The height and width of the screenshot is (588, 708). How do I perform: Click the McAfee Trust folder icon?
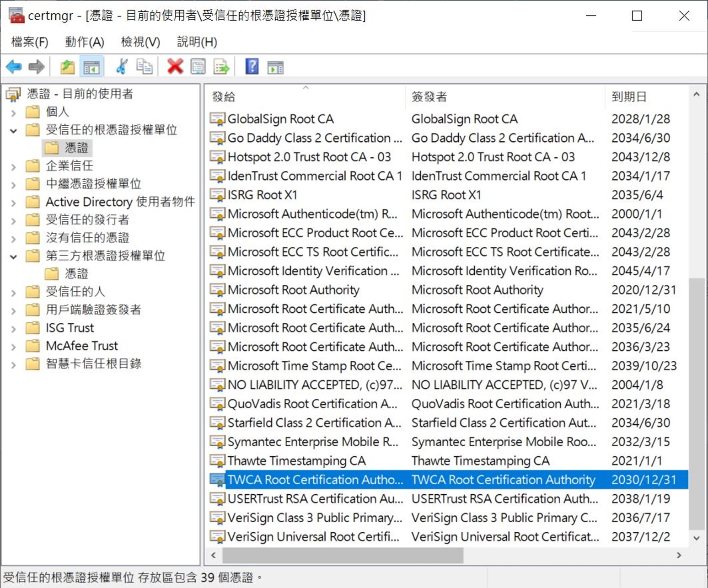[32, 346]
